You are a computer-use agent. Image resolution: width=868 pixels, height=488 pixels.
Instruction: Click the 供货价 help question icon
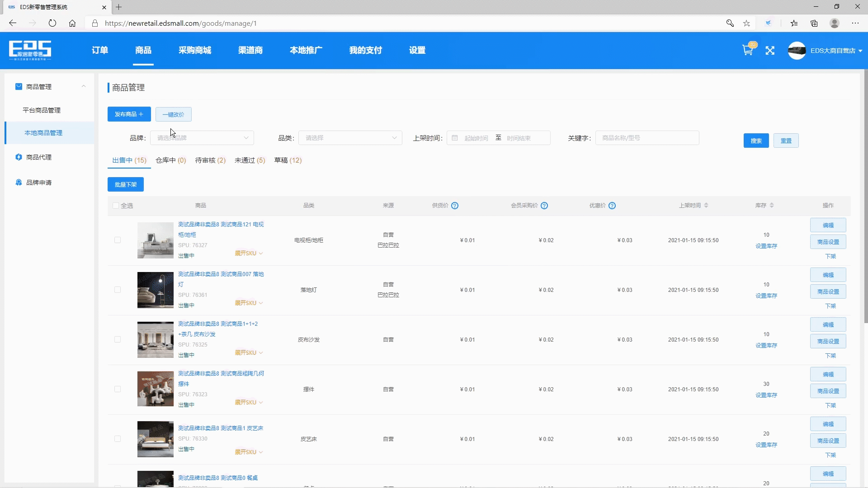point(455,206)
